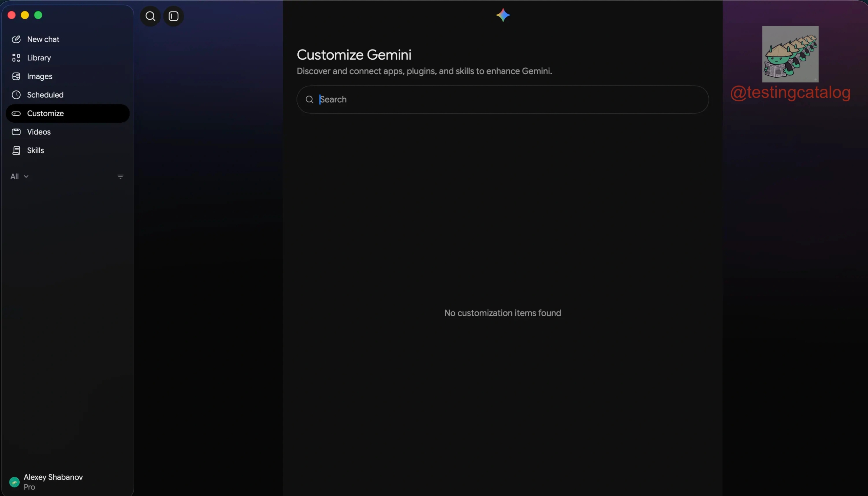Click the New chat pencil icon

click(x=16, y=39)
